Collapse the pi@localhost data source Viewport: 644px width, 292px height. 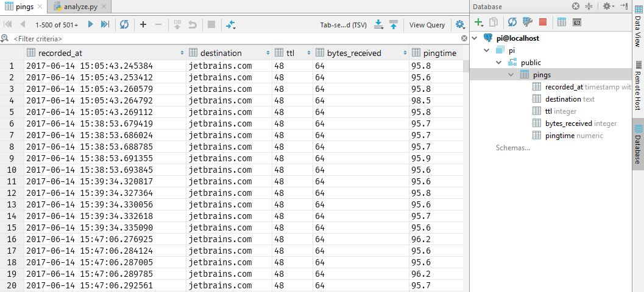point(475,38)
